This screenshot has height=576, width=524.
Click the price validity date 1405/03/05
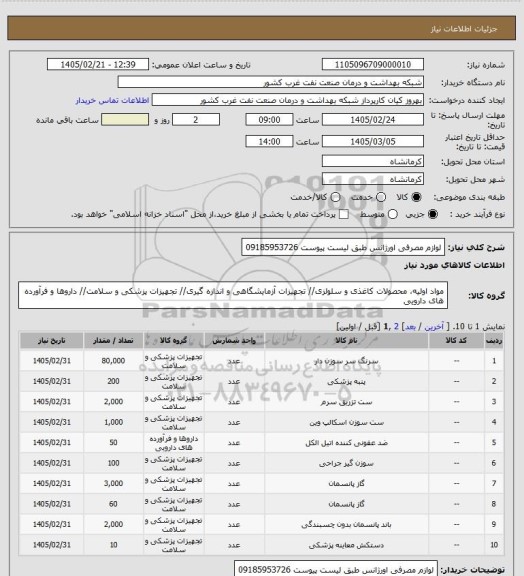(373, 141)
